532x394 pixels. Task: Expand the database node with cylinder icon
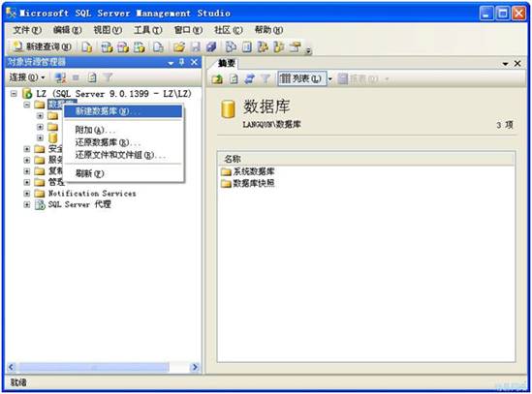40,138
